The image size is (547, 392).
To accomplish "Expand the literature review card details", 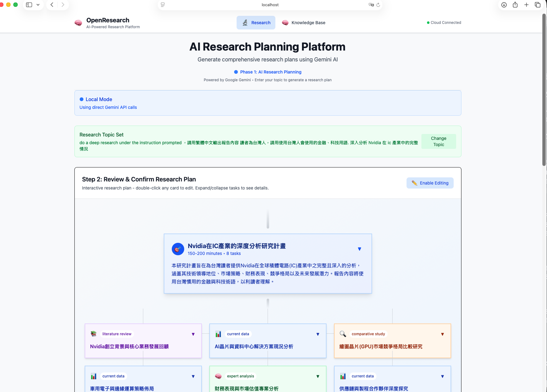I will 193,334.
